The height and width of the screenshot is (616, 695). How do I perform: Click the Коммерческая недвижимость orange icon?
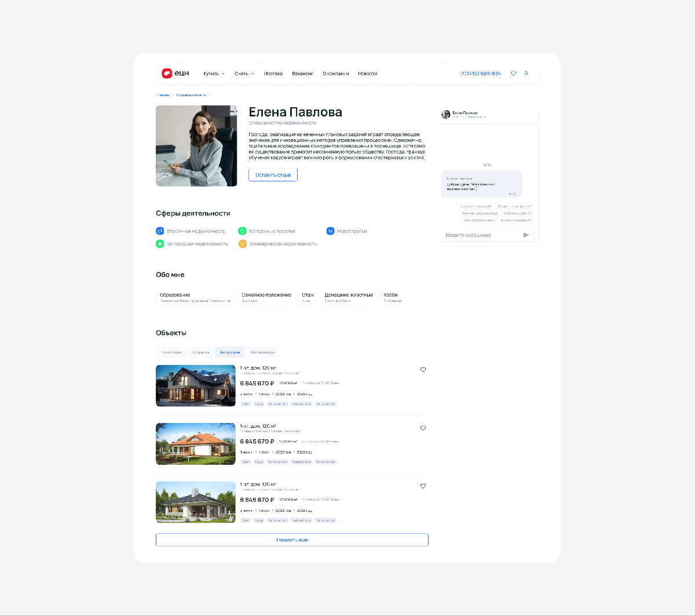(x=243, y=244)
